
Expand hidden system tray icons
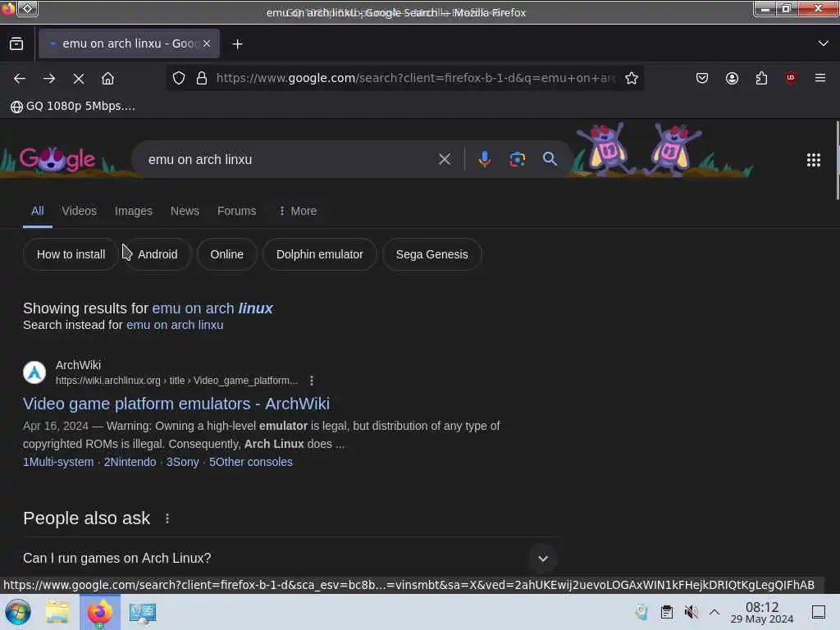click(714, 612)
